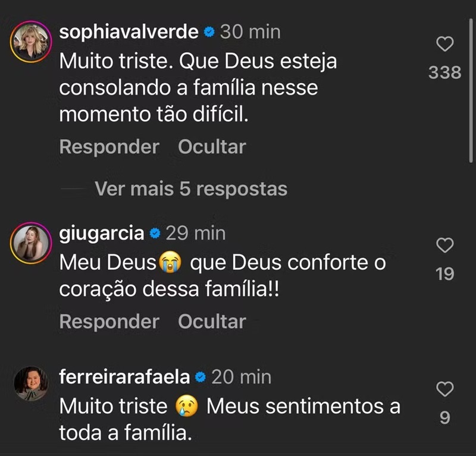This screenshot has width=476, height=456.
Task: Expand "Ver mais 5 respostas" replies
Action: (x=191, y=189)
